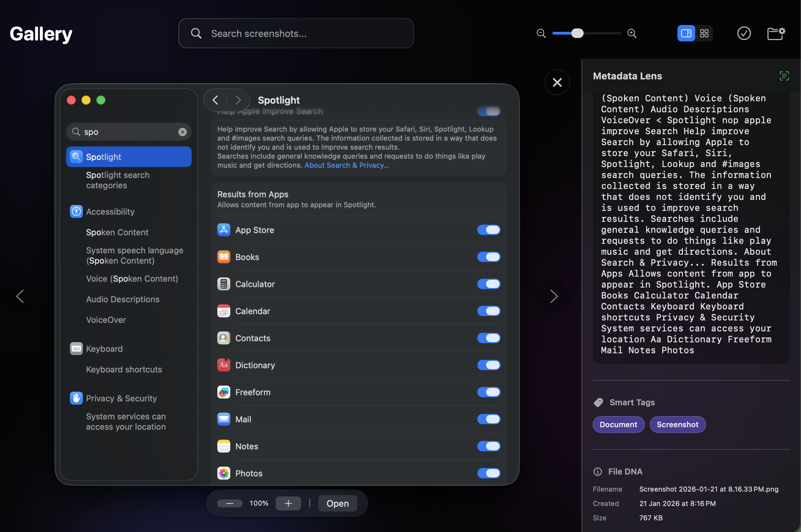This screenshot has height=532, width=801.
Task: Click the back chevron beside Spotlight title
Action: [x=215, y=100]
